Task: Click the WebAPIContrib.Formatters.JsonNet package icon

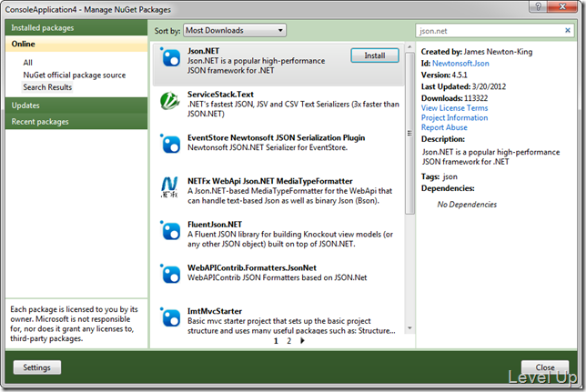Action: click(170, 275)
